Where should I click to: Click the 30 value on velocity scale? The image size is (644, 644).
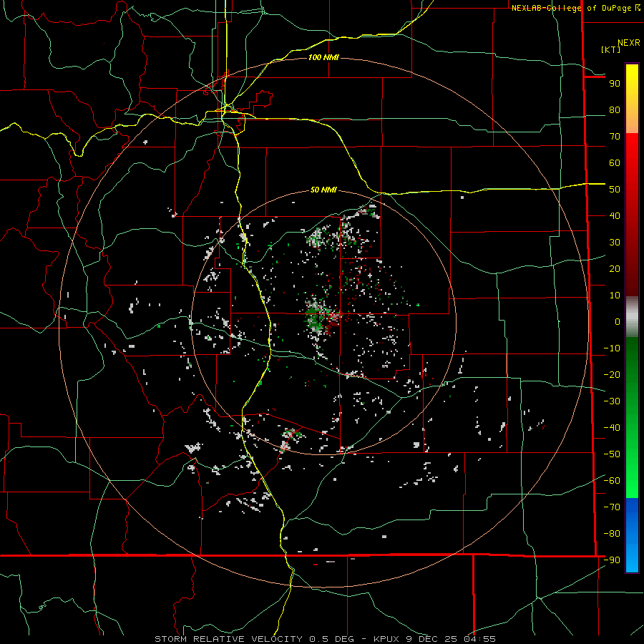tap(615, 243)
